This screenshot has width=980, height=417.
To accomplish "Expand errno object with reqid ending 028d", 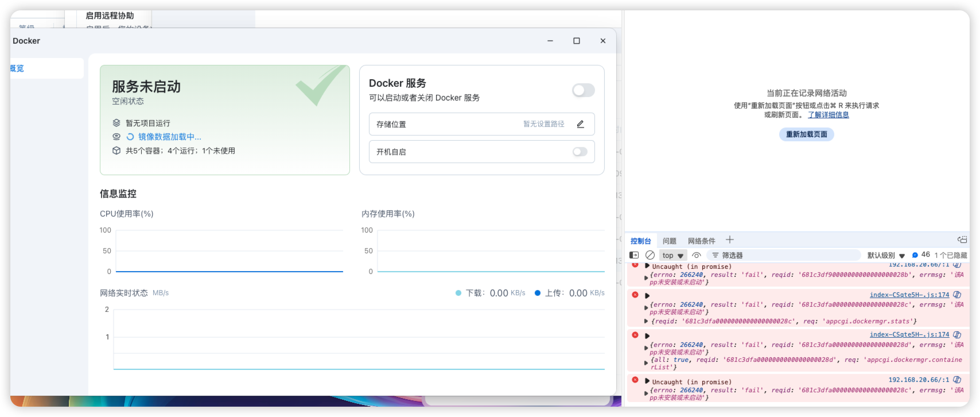I will (x=646, y=348).
